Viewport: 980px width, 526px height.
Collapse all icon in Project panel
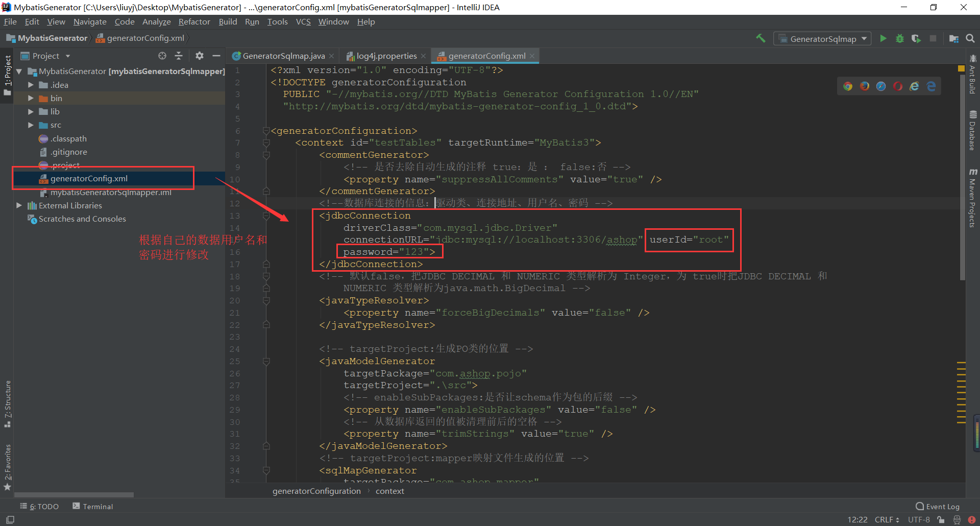tap(179, 56)
